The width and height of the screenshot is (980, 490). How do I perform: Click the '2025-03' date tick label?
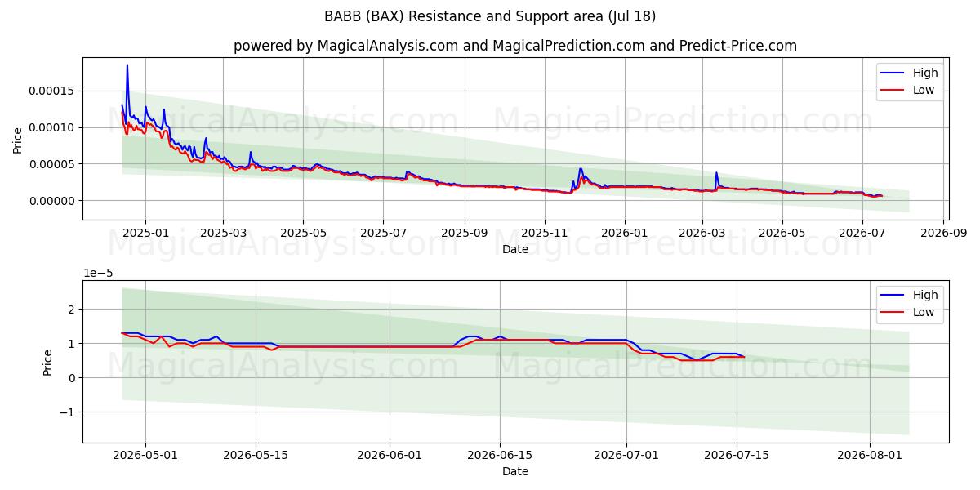point(223,233)
